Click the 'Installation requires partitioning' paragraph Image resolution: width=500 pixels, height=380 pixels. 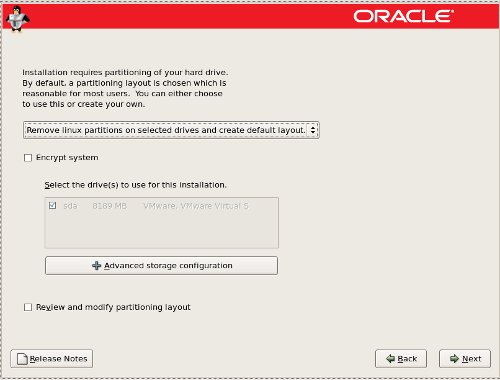[125, 88]
